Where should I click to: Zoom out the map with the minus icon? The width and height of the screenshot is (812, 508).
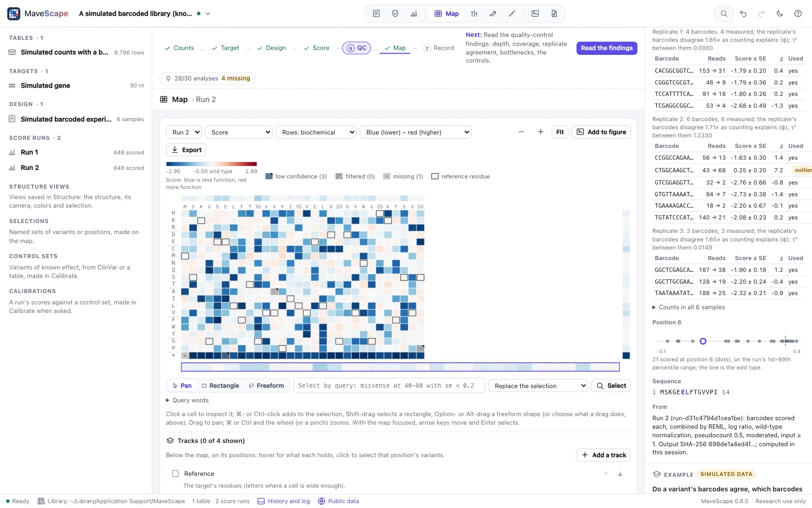(x=521, y=132)
